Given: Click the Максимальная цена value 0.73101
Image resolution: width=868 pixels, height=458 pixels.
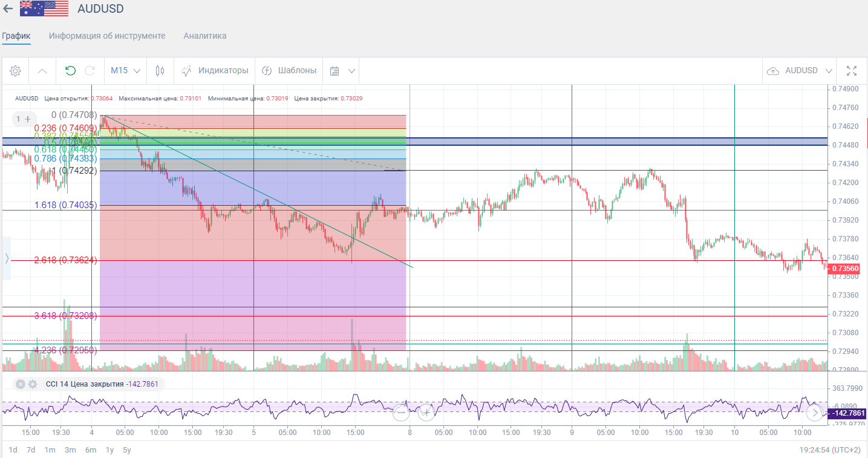Looking at the screenshot, I should point(189,98).
